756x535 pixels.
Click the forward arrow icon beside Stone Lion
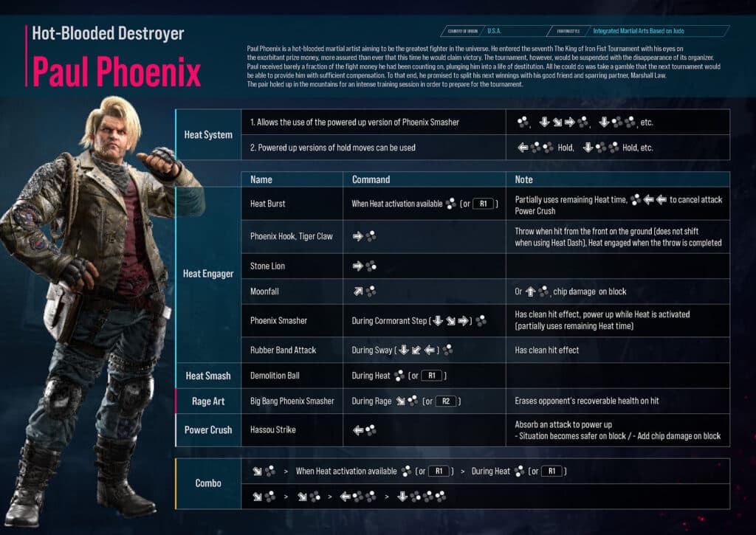pos(358,266)
